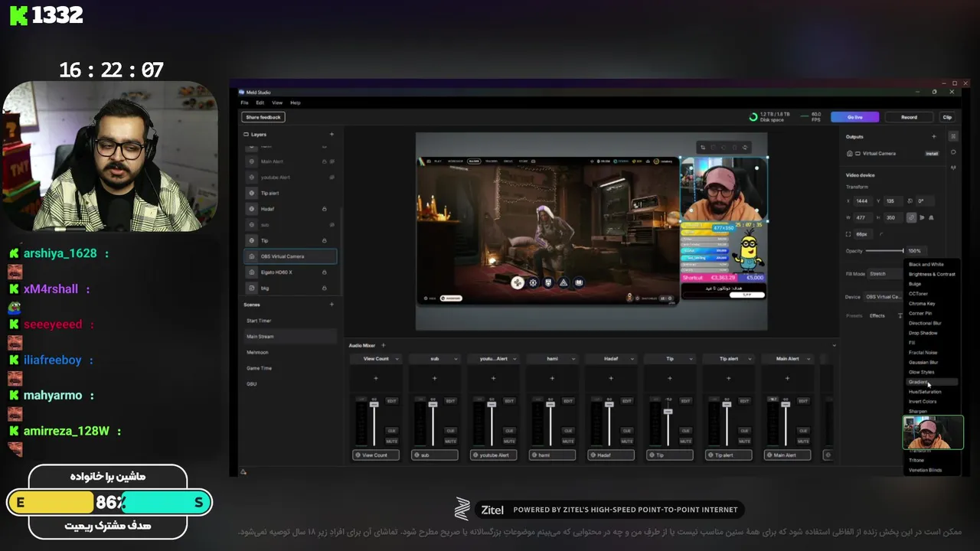Select the Main Stream scene

coord(290,336)
